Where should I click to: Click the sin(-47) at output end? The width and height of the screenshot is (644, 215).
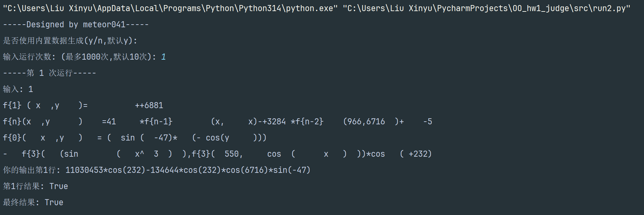pos(292,170)
